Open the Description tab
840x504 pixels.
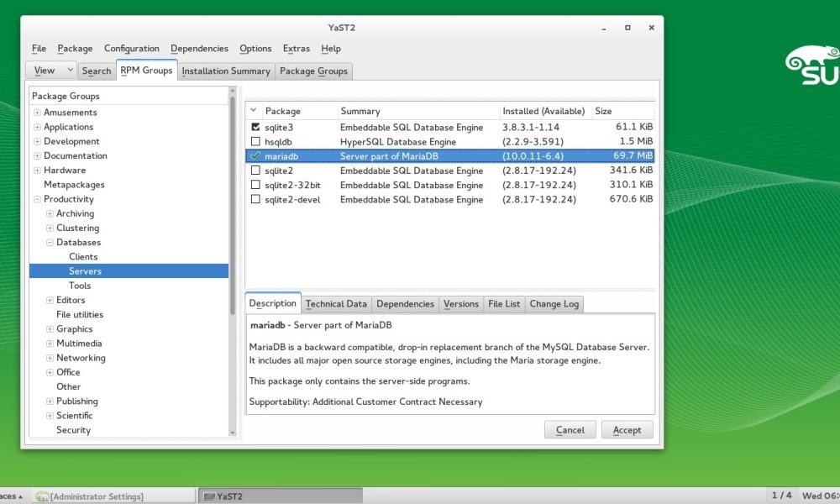click(x=273, y=303)
